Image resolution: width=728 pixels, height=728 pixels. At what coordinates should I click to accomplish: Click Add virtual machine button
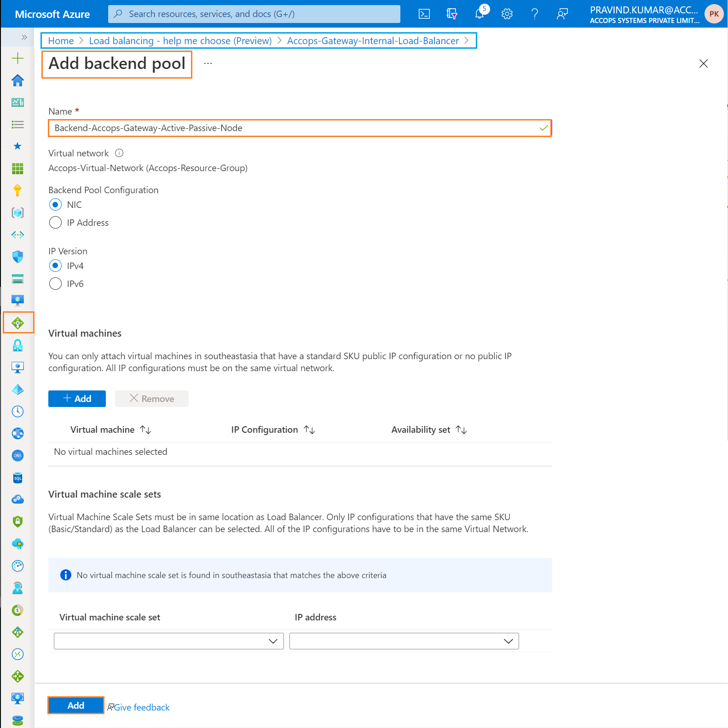tap(77, 399)
